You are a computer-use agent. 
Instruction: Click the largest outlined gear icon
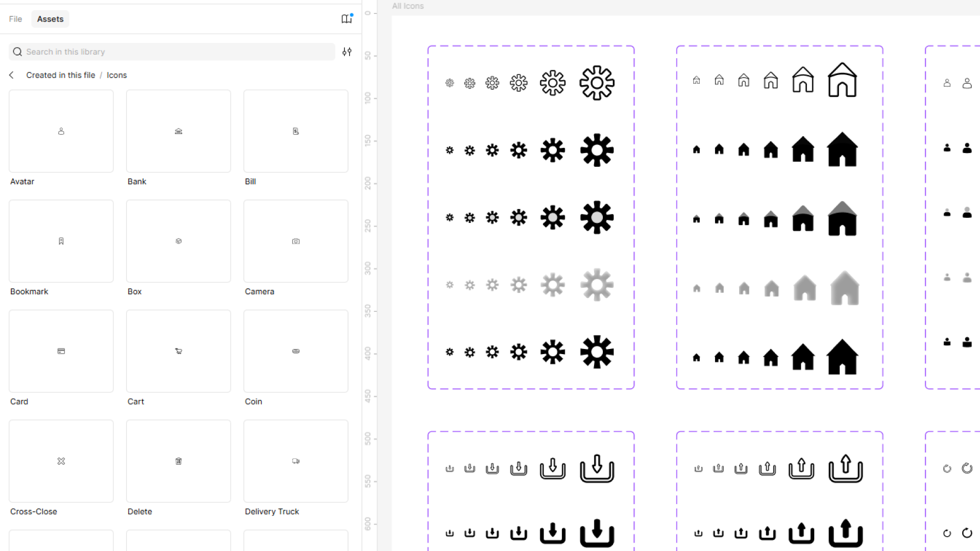(597, 83)
